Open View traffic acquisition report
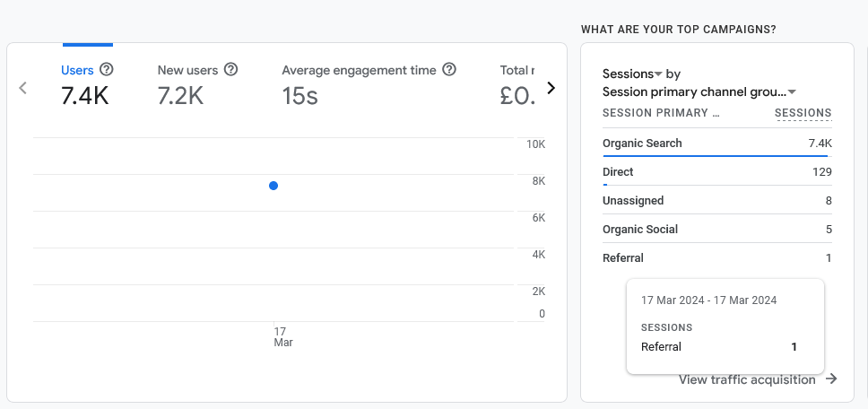The height and width of the screenshot is (409, 868). 747,379
